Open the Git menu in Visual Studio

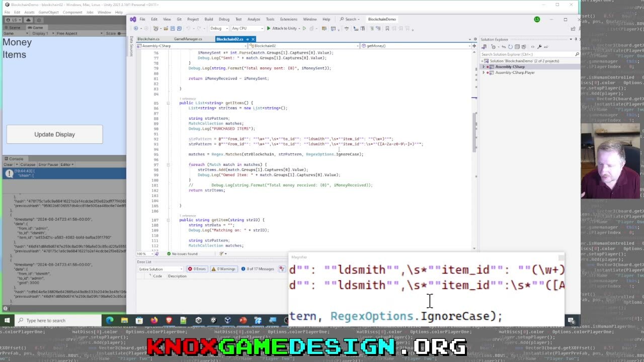[179, 19]
